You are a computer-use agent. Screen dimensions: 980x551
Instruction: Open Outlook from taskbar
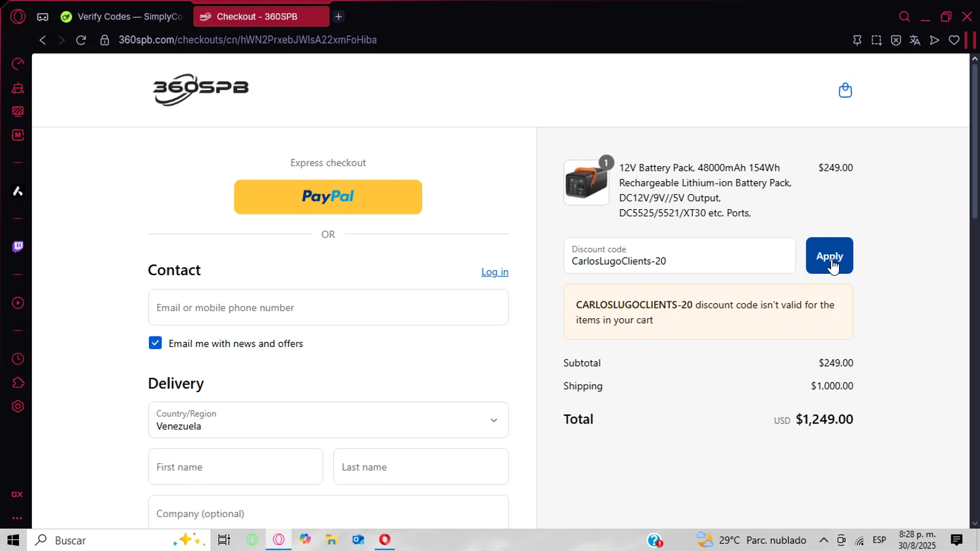click(x=358, y=540)
